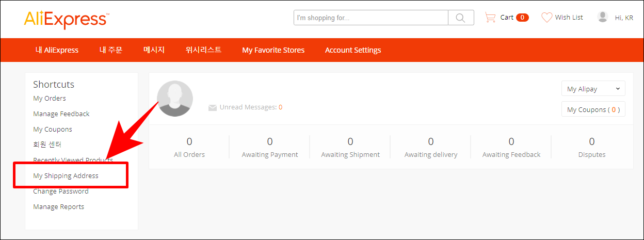The width and height of the screenshot is (644, 240).
Task: Open the 내 AliExpress tab
Action: point(57,50)
